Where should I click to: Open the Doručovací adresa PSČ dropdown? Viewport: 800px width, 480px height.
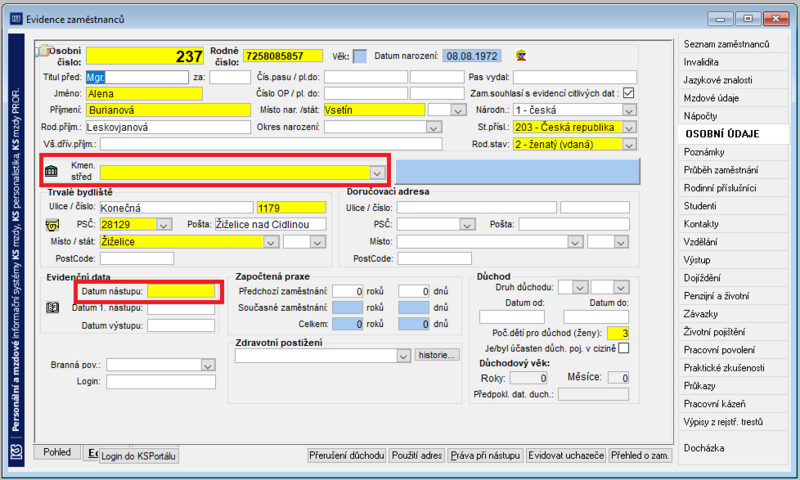pos(466,224)
